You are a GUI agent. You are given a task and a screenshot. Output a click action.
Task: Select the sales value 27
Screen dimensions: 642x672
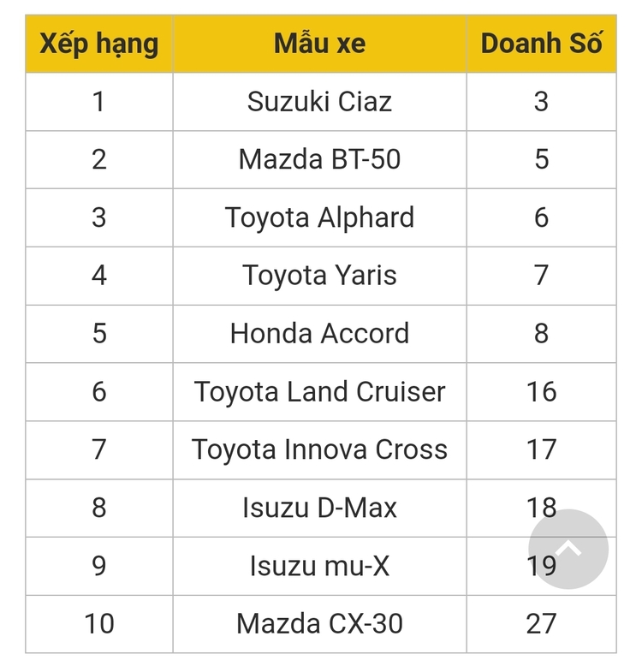pyautogui.click(x=542, y=624)
